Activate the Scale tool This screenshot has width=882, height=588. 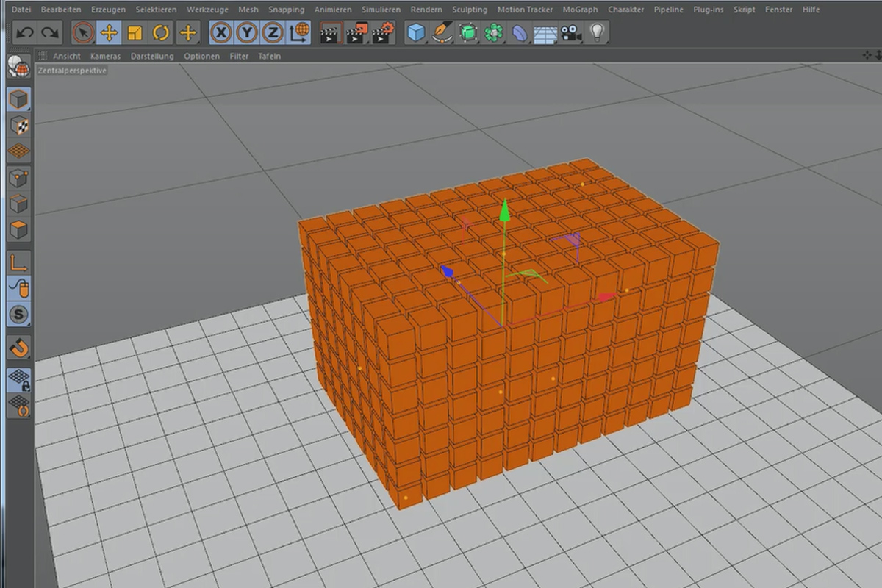point(135,32)
